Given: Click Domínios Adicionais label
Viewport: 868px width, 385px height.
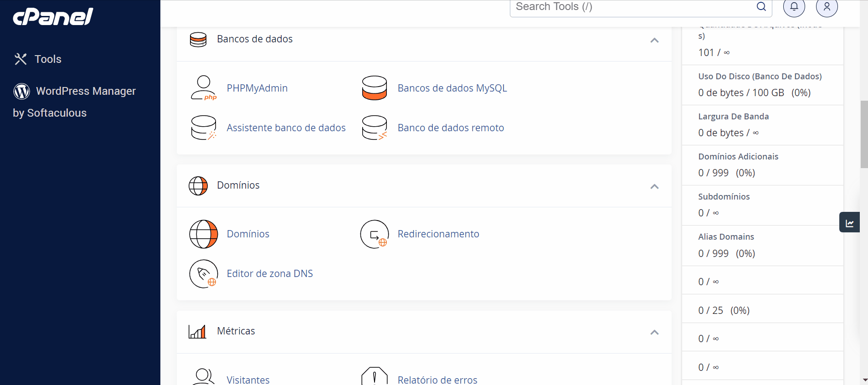Looking at the screenshot, I should click(738, 157).
